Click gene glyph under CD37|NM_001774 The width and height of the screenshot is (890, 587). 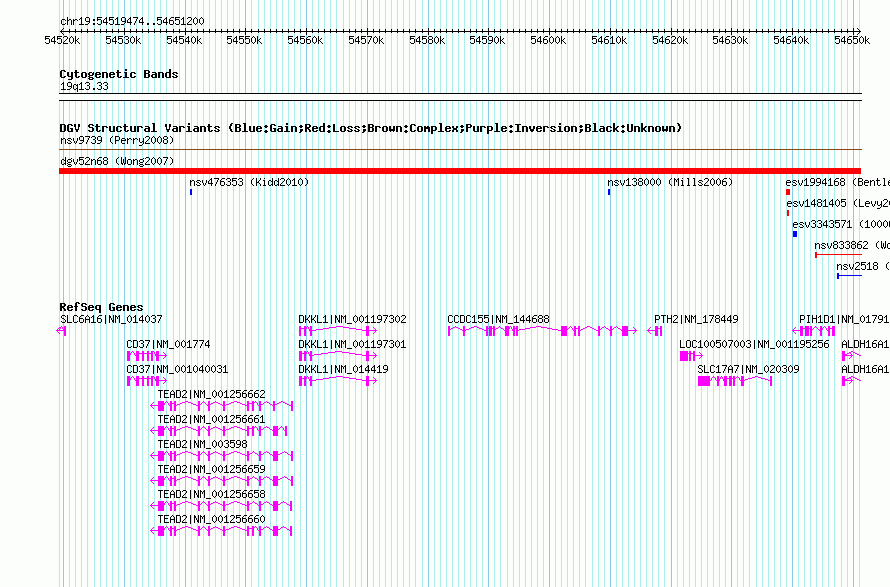click(147, 356)
